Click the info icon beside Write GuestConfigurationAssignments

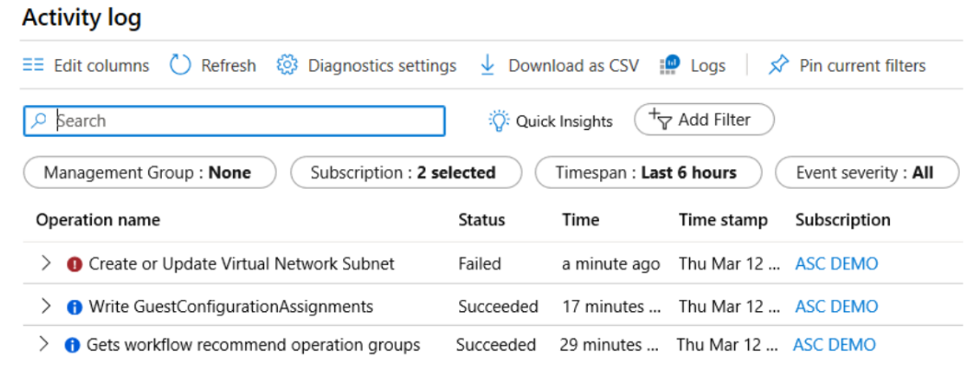(75, 306)
